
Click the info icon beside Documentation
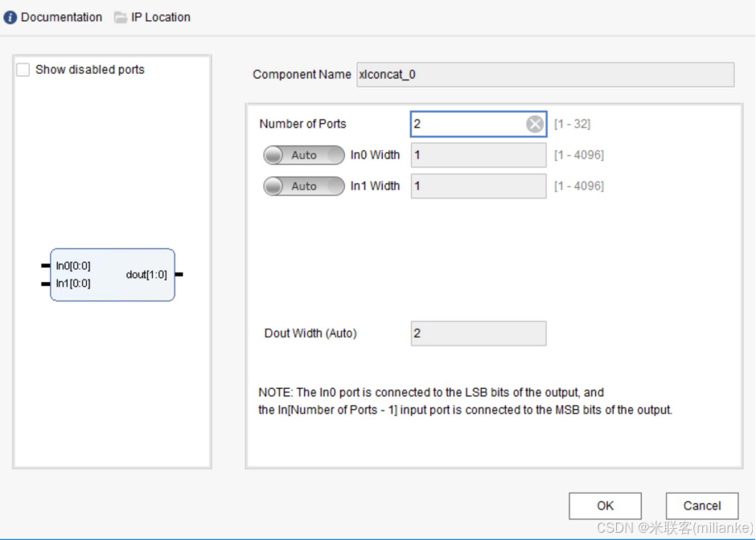(10, 17)
